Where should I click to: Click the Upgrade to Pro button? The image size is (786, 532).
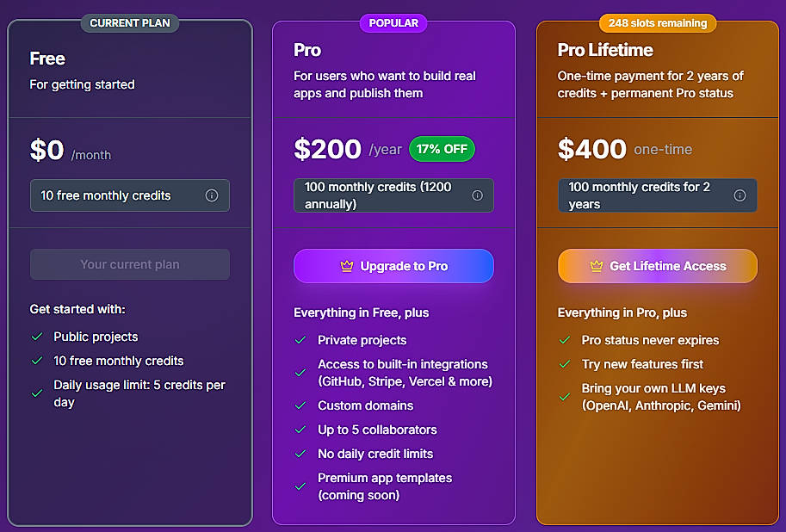pyautogui.click(x=393, y=266)
